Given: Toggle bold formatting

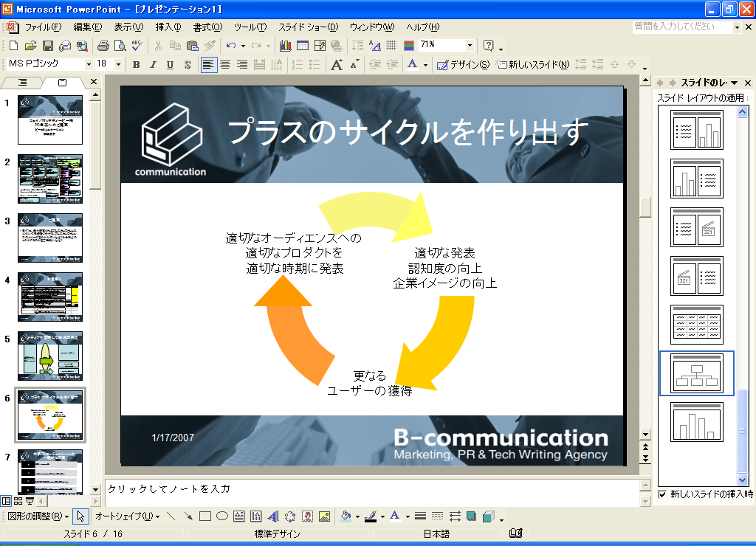Looking at the screenshot, I should (136, 65).
